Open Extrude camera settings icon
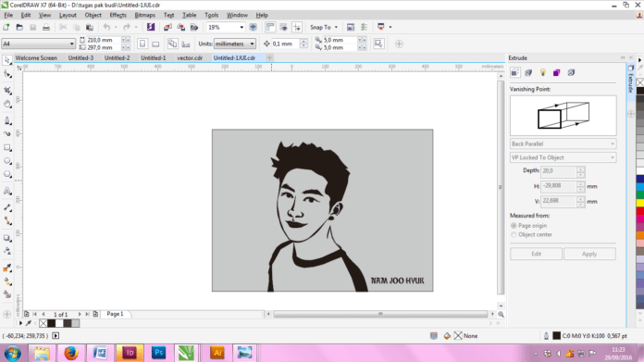This screenshot has height=362, width=644. click(515, 73)
